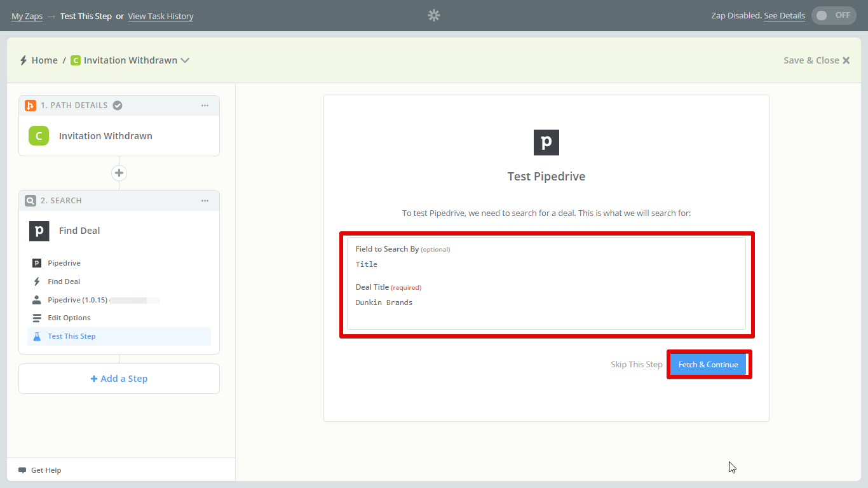Viewport: 868px width, 488px height.
Task: Click the list lines Edit Options icon
Action: click(x=36, y=318)
